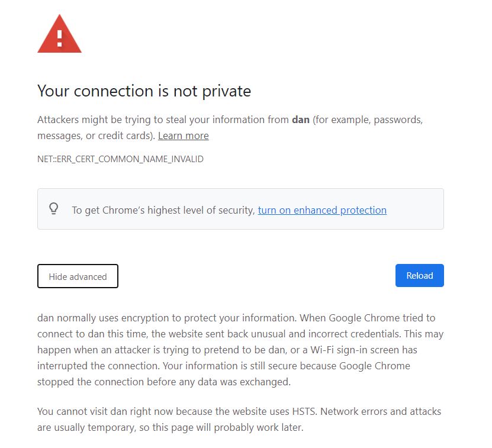The width and height of the screenshot is (492, 448).
Task: Open the Learn more link
Action: pos(183,136)
